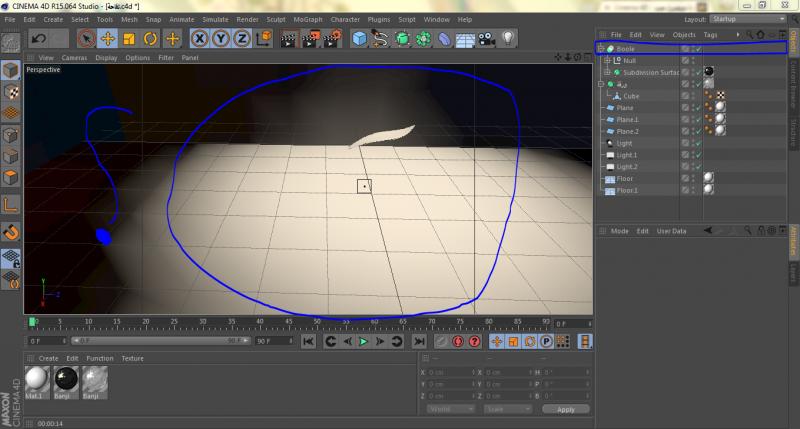Image resolution: width=800 pixels, height=429 pixels.
Task: Click the Undo arrow in the toolbar
Action: [x=39, y=38]
